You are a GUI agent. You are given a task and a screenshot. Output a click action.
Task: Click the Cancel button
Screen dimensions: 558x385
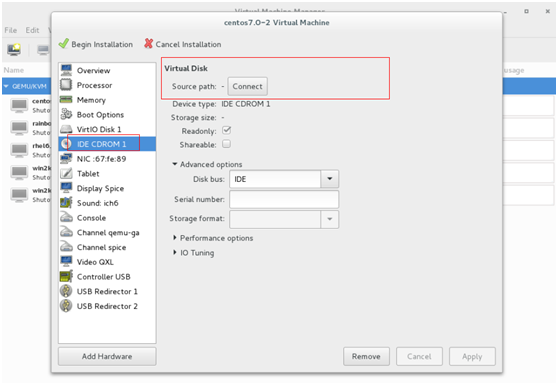[x=419, y=356]
